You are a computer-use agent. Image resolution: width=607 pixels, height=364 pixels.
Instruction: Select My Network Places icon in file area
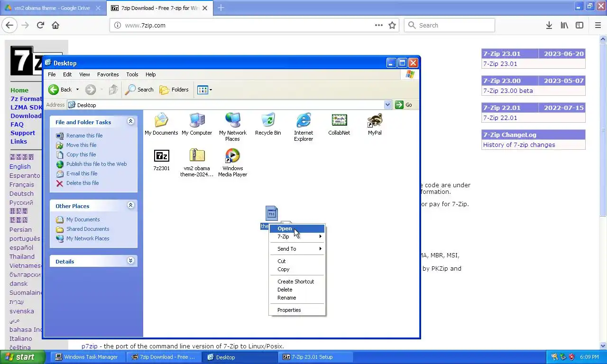[232, 127]
